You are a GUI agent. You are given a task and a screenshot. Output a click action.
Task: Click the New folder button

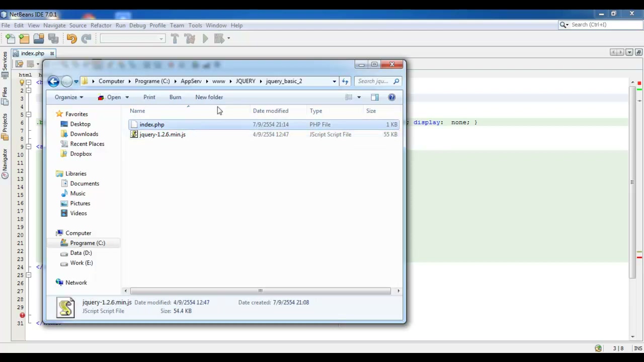pos(209,97)
